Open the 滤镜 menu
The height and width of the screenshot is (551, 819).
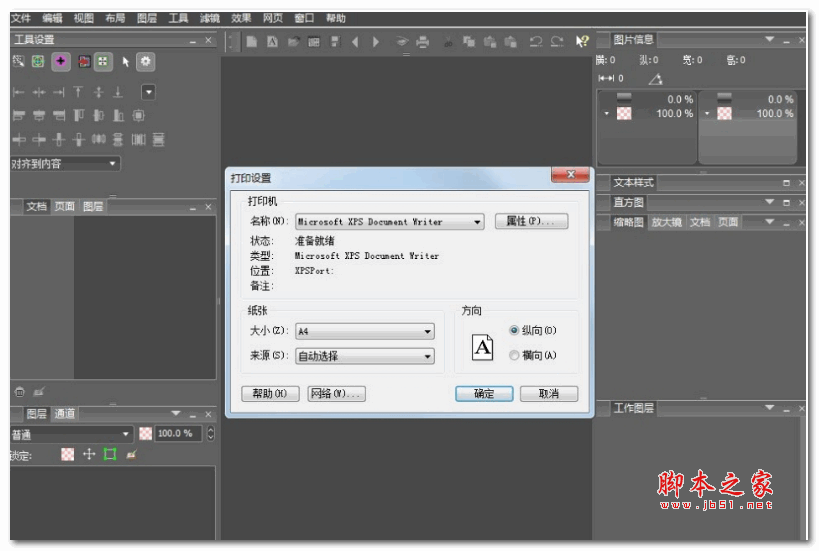pyautogui.click(x=210, y=18)
